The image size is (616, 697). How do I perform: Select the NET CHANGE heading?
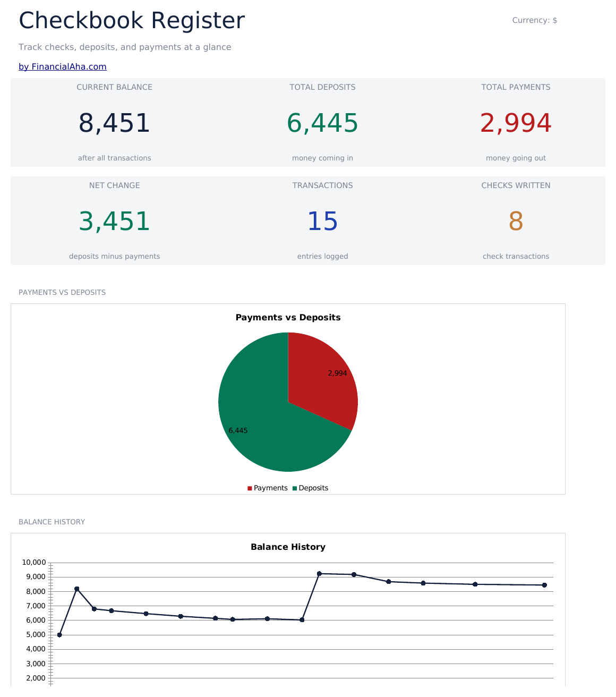coord(114,185)
